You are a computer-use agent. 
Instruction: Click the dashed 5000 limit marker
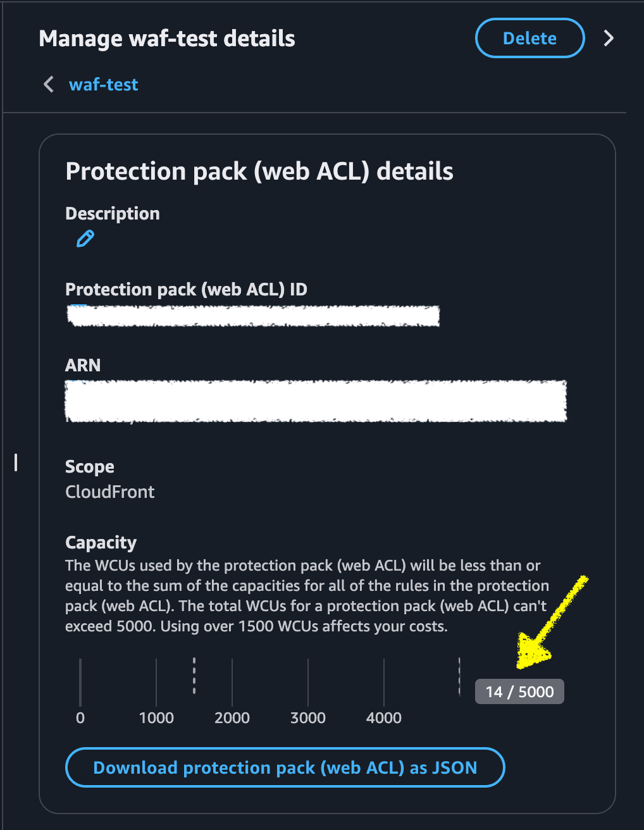(460, 676)
